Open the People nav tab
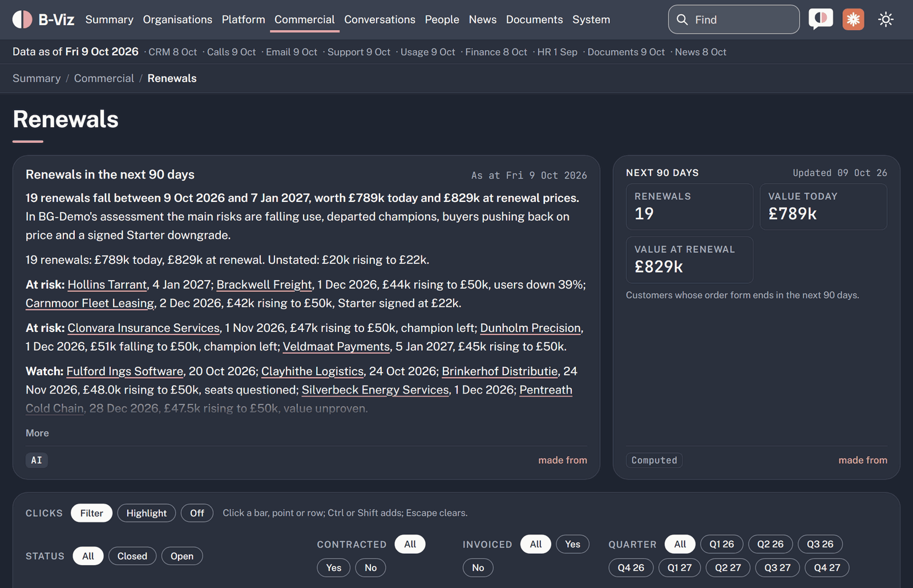This screenshot has height=588, width=913. (442, 19)
